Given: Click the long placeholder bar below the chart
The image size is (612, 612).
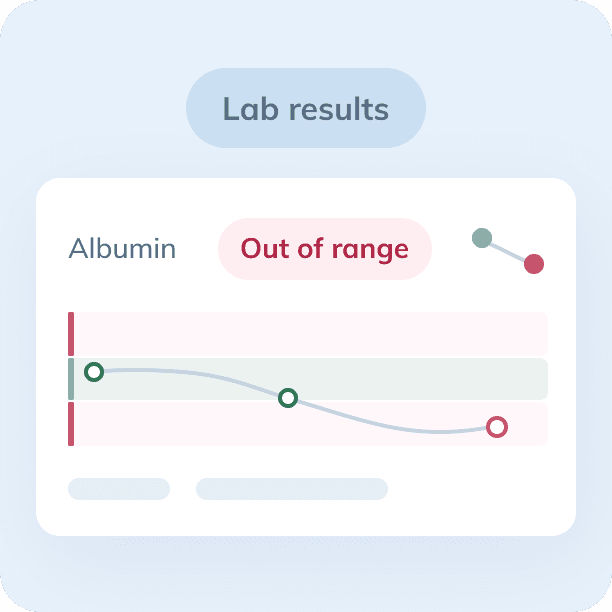Looking at the screenshot, I should coord(291,489).
